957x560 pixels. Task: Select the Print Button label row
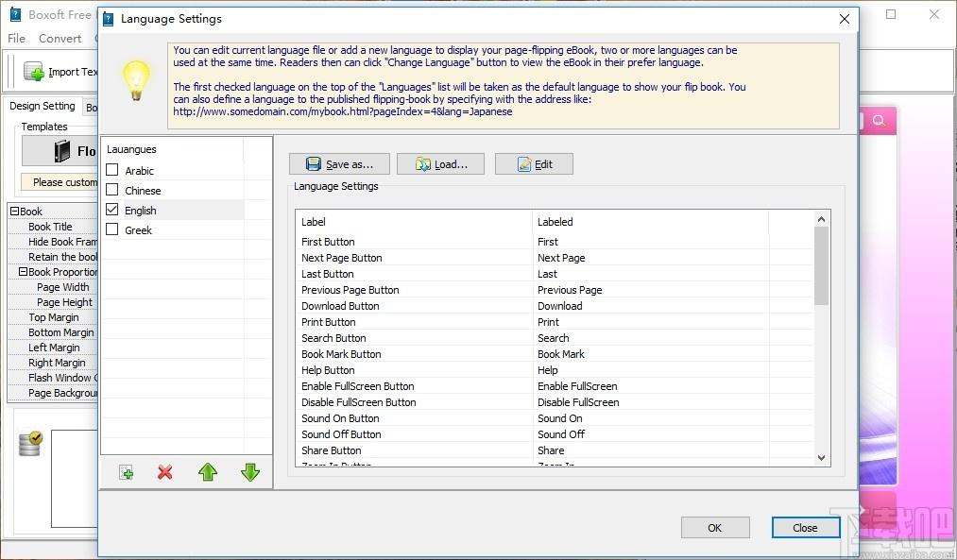(555, 322)
